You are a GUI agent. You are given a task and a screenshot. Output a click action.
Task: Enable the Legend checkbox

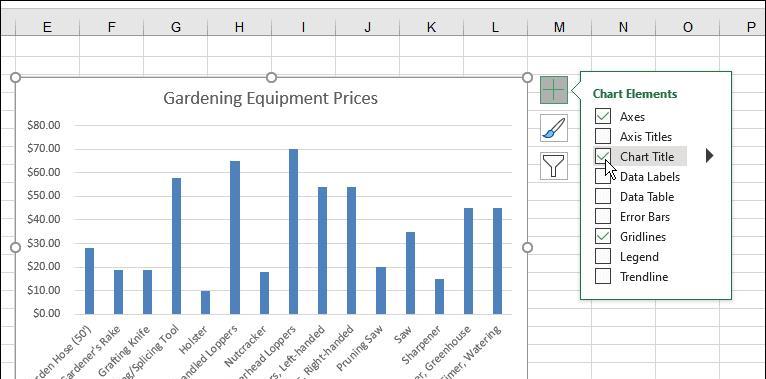[x=603, y=256]
